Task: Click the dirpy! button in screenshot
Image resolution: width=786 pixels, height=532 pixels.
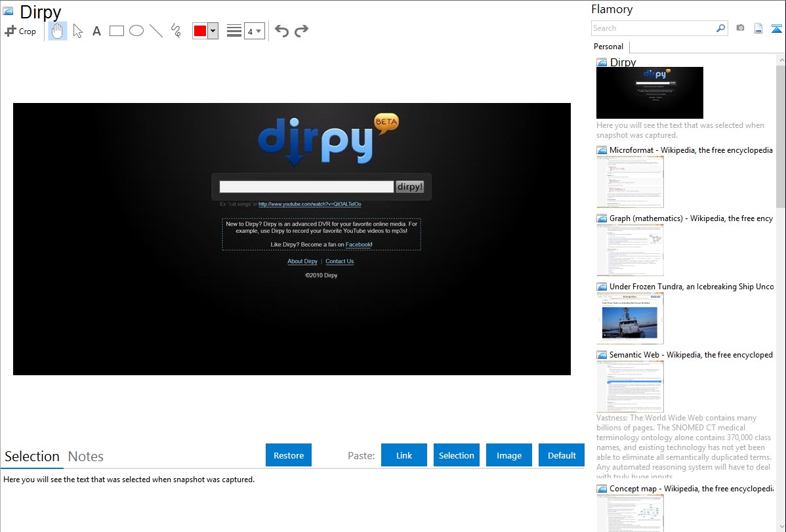Action: tap(409, 186)
